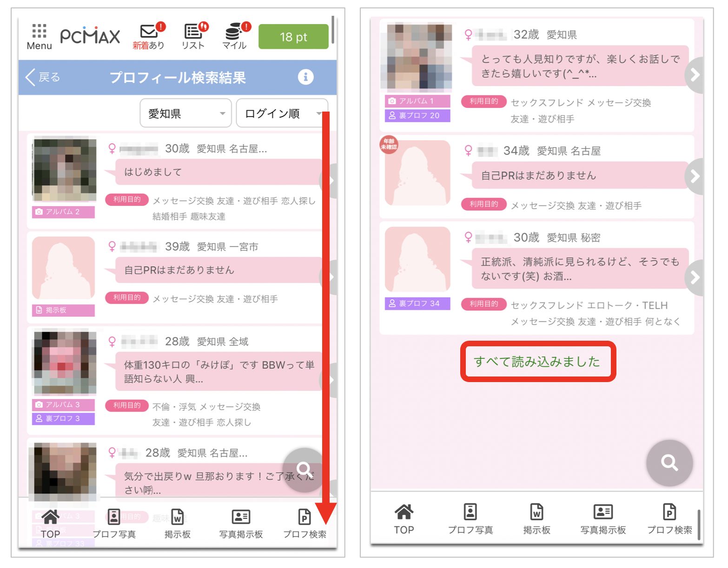Open the ログイン順 sort order dropdown
The width and height of the screenshot is (728, 568).
(282, 113)
